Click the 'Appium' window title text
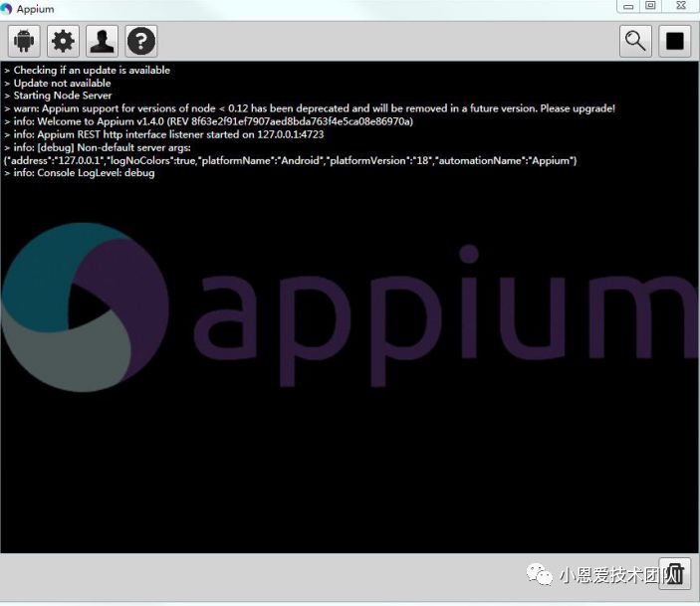 pos(35,9)
